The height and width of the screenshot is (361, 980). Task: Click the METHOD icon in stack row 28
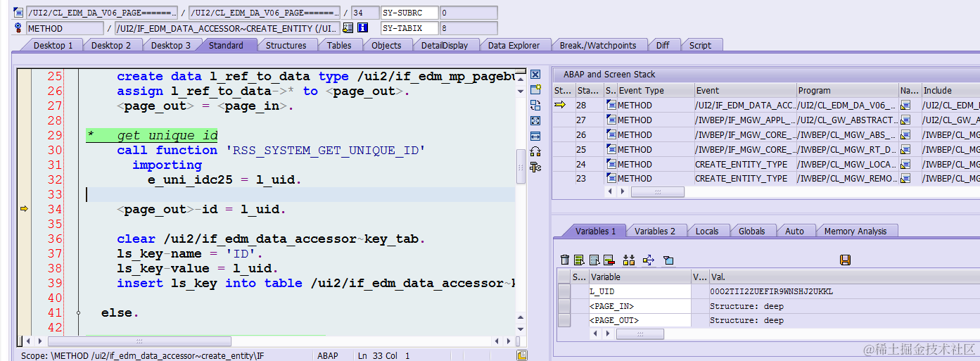click(611, 105)
